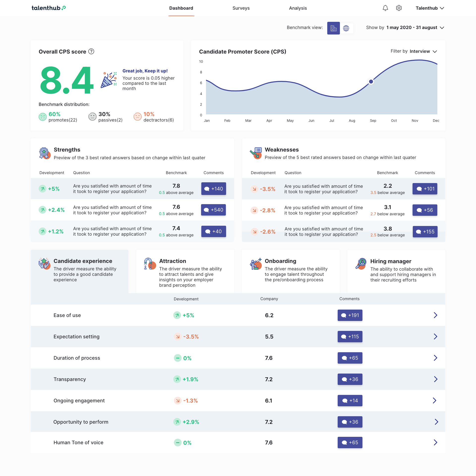Expand the Filter by Interview dropdown
This screenshot has height=476, width=476.
[423, 51]
